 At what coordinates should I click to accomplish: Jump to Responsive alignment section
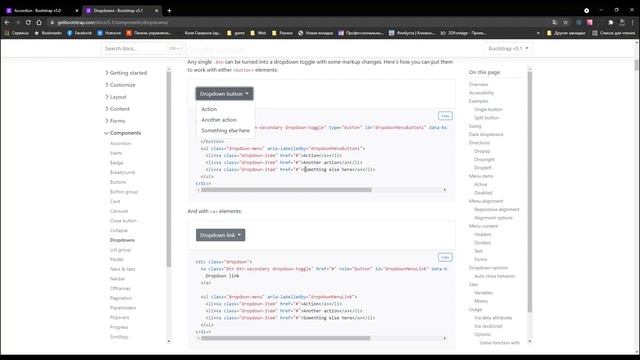497,209
